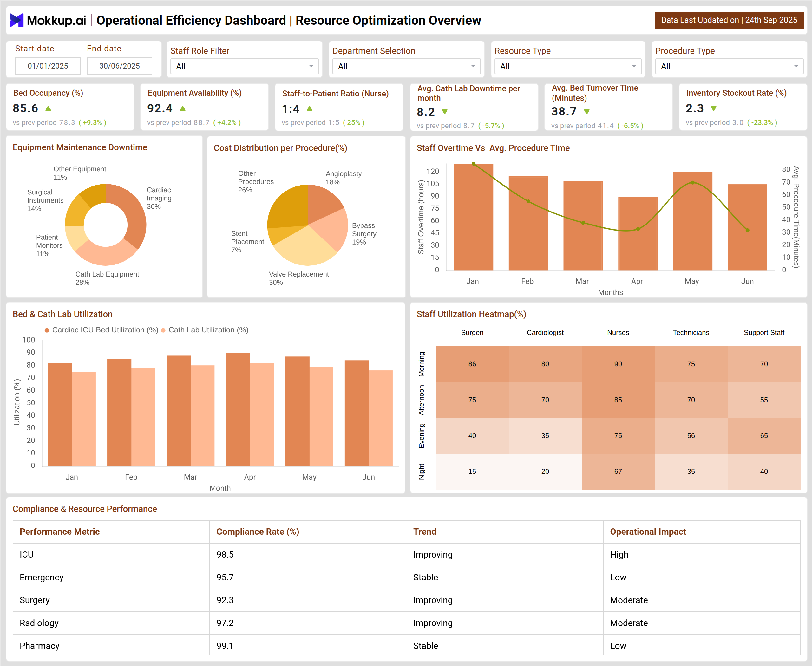This screenshot has width=812, height=666.
Task: Click the Jun procedure time line point
Action: [x=748, y=230]
